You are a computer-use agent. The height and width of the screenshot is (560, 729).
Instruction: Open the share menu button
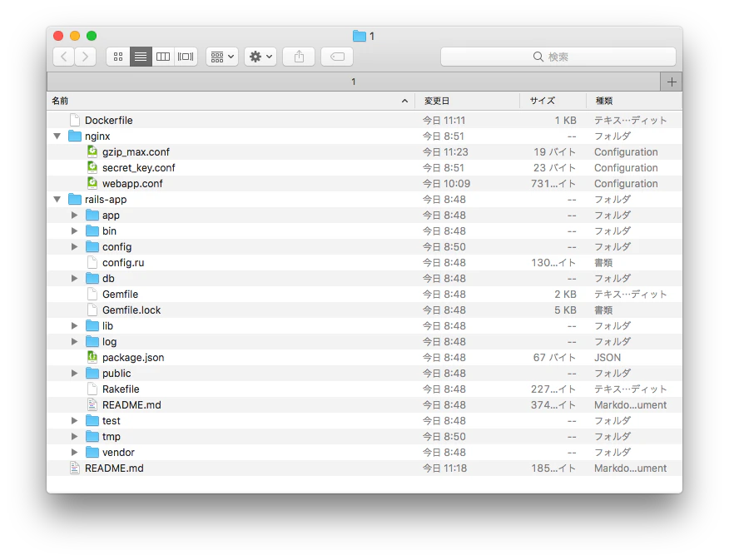tap(299, 57)
